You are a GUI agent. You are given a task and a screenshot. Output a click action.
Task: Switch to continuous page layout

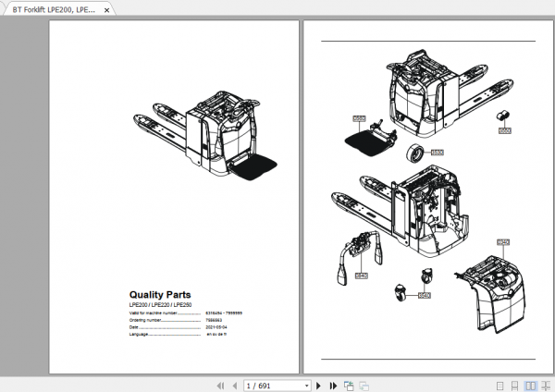coord(514,386)
